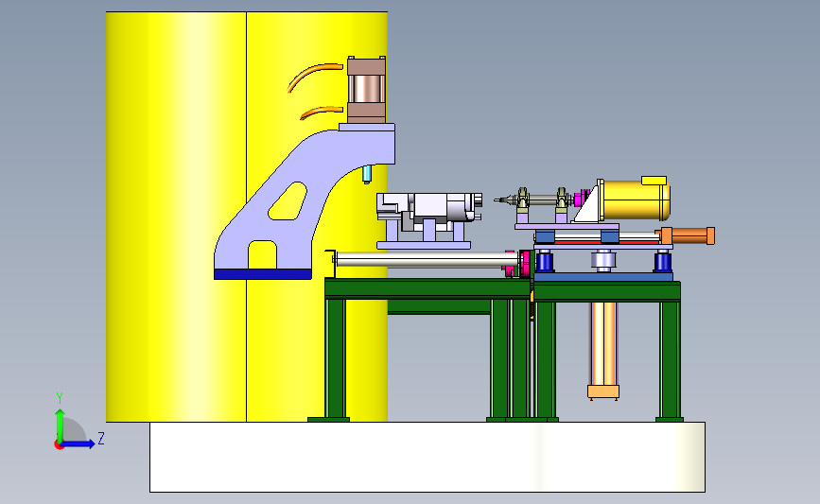This screenshot has height=504, width=820.
Task: Select the cyan pin under the bracket arm
Action: coord(367,174)
